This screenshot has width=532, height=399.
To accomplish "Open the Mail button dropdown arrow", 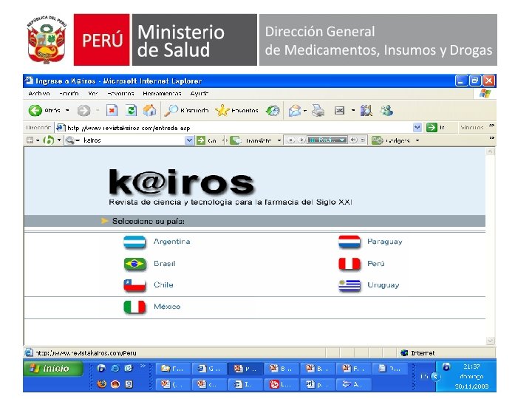I will click(x=305, y=111).
